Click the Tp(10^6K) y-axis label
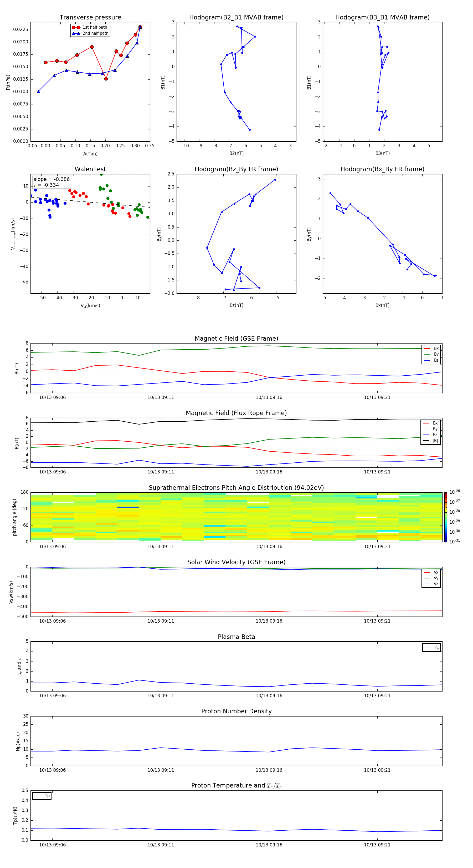Screen dimensions: 473x868 [15, 815]
